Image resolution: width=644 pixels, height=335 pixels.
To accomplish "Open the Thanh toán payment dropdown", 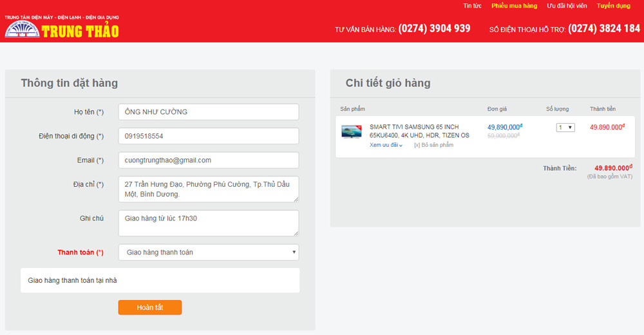I will 209,253.
